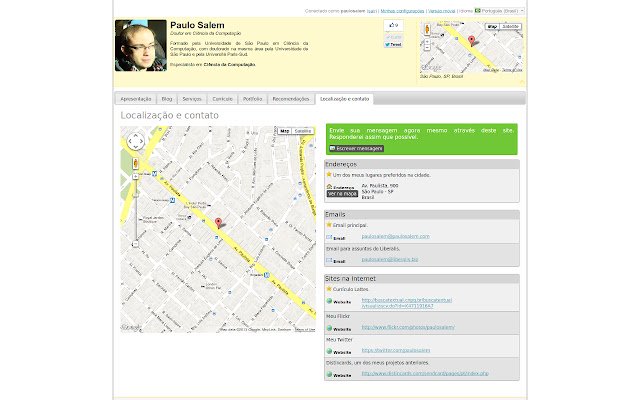Open the Flickr photos website link
Image resolution: width=640 pixels, height=400 pixels.
coord(408,327)
